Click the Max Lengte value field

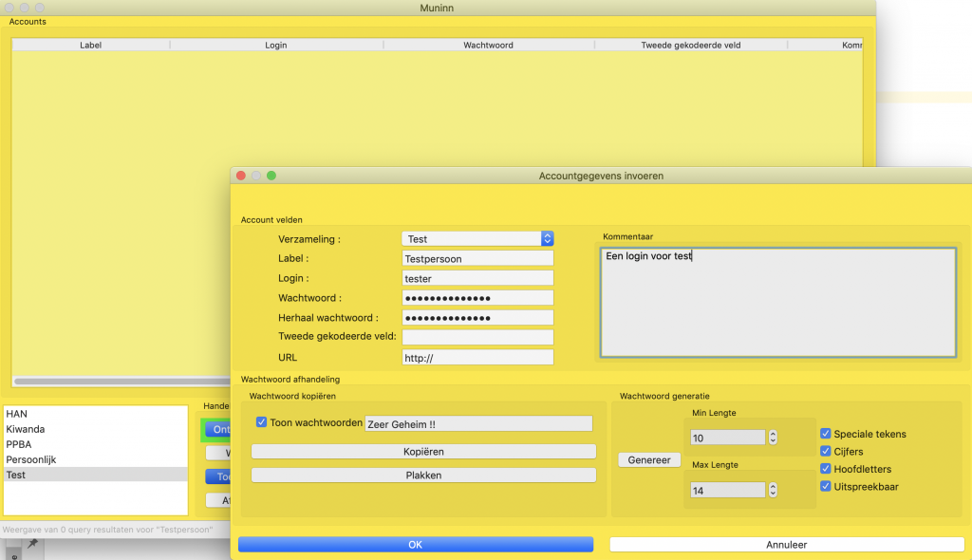[x=728, y=491]
